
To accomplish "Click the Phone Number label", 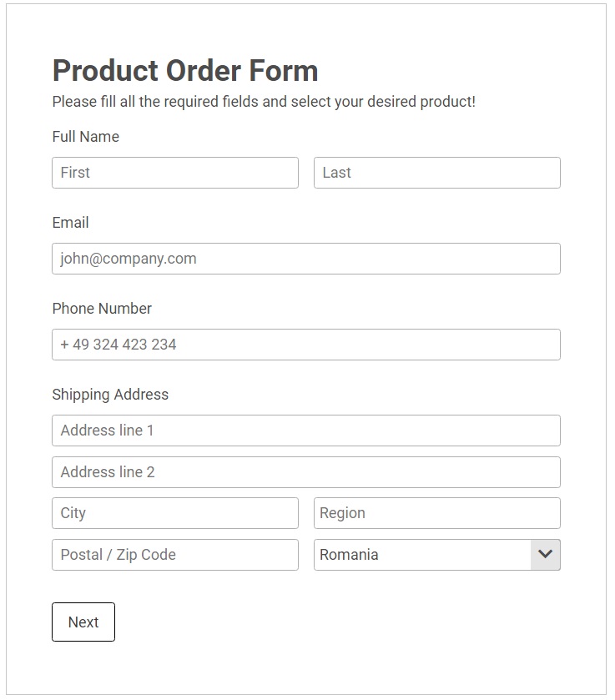I will pyautogui.click(x=102, y=309).
